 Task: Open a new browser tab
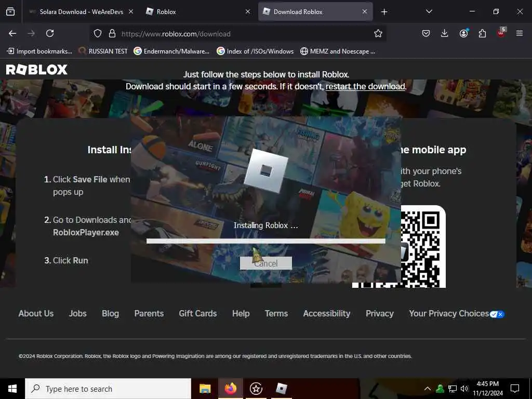[x=384, y=12]
